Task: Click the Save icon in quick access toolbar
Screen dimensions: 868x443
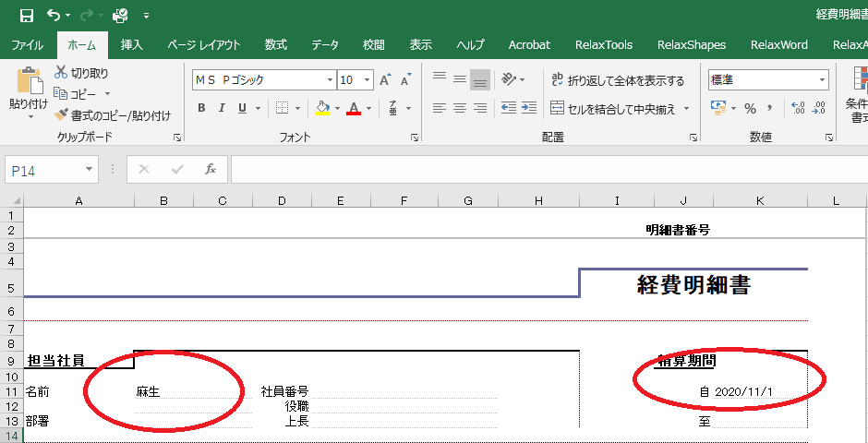Action: pyautogui.click(x=26, y=15)
